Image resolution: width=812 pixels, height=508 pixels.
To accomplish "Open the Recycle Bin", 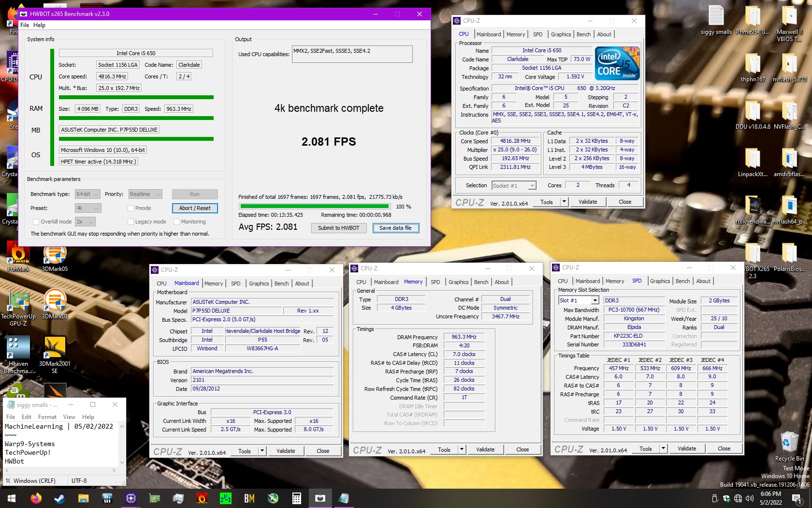I will tap(789, 446).
